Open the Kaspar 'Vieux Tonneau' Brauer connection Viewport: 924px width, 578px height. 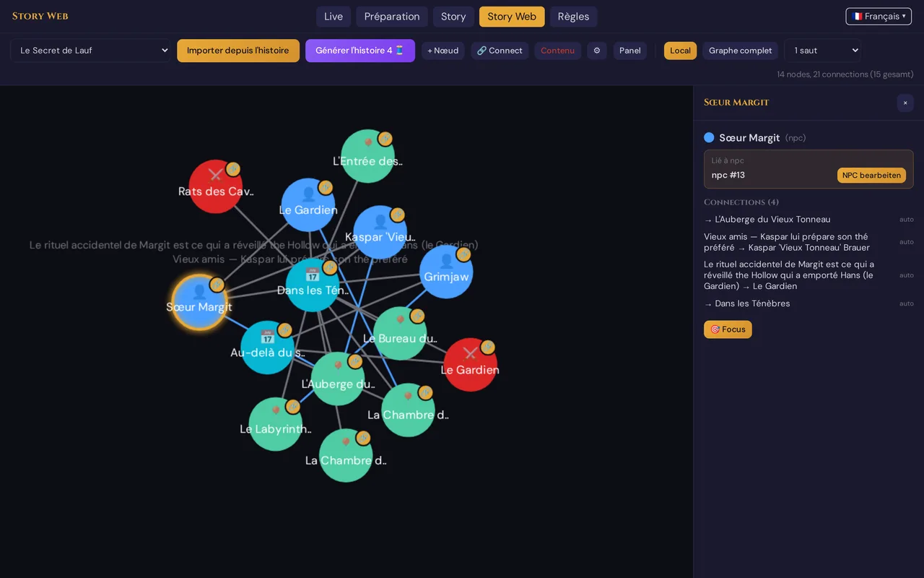(x=808, y=242)
